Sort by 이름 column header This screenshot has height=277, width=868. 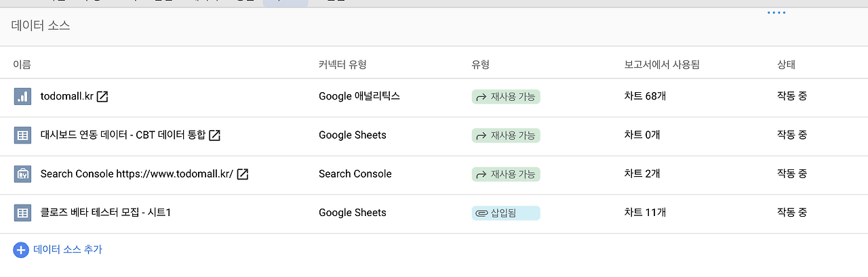[x=22, y=65]
